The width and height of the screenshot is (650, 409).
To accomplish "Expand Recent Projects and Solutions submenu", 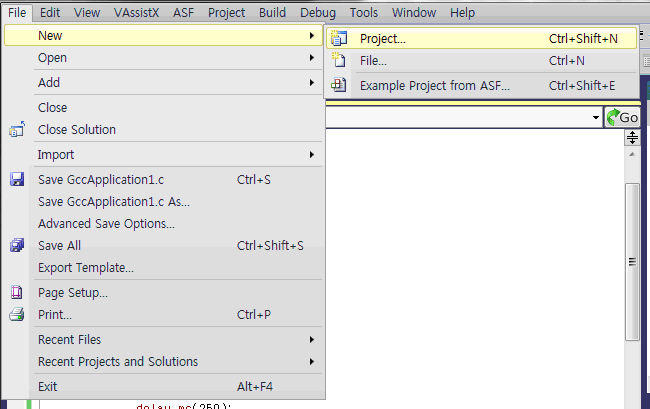I will pyautogui.click(x=312, y=362).
